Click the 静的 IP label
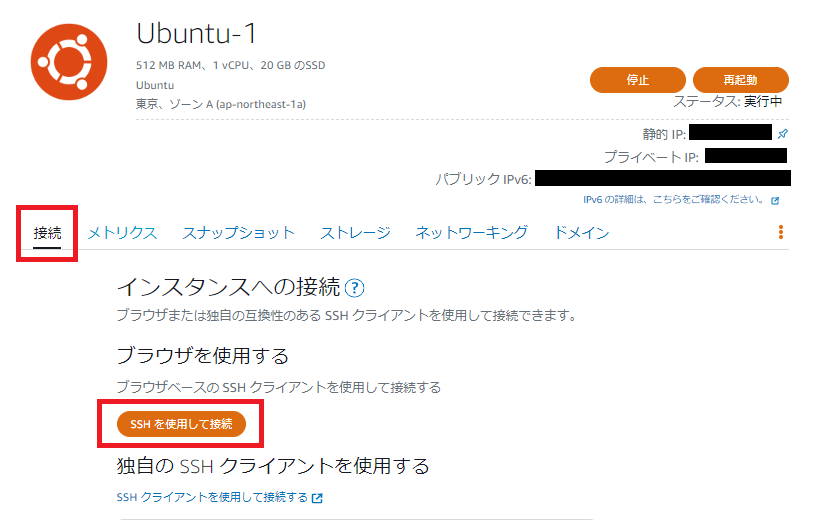This screenshot has height=520, width=837. point(664,134)
